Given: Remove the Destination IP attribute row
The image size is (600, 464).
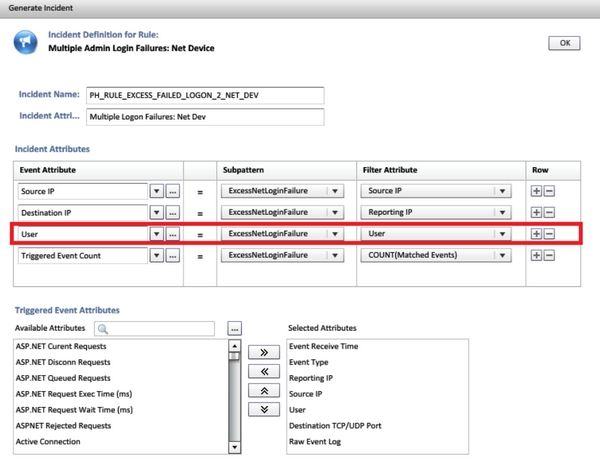Looking at the screenshot, I should tap(549, 212).
